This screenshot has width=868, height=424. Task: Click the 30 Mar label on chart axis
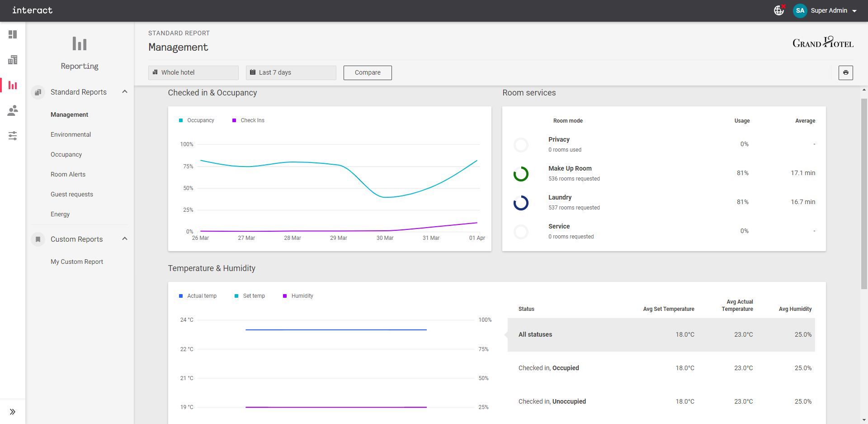385,238
